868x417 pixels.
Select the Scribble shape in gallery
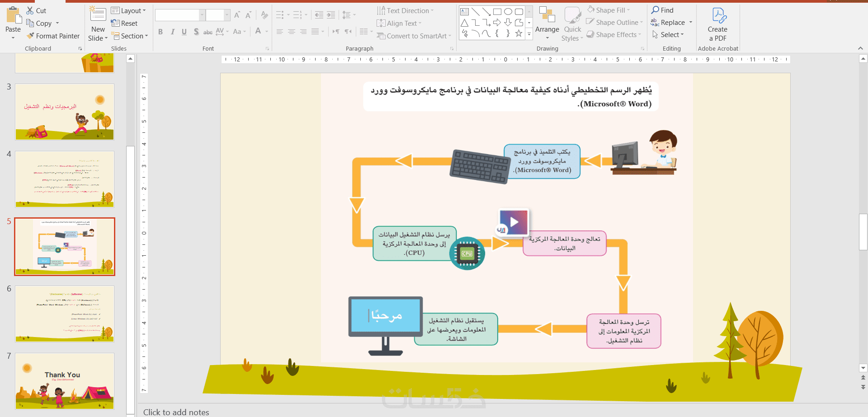coord(464,33)
